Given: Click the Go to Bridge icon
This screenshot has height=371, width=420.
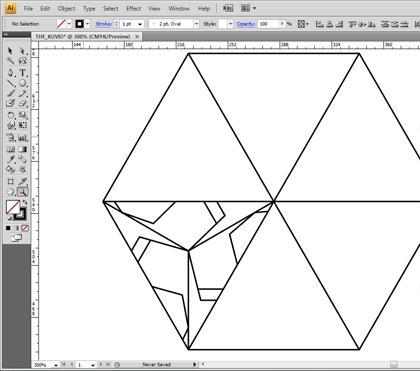Looking at the screenshot, I should 228,8.
